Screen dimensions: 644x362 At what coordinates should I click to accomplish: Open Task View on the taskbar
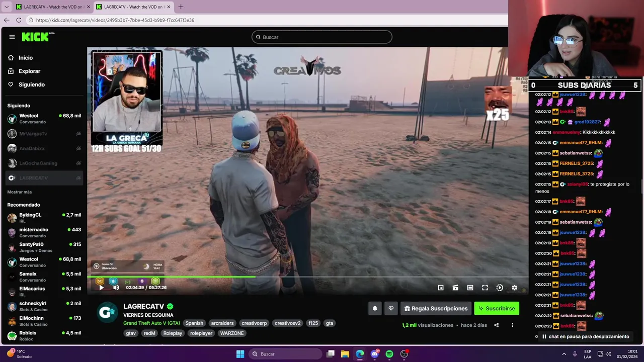click(x=331, y=354)
